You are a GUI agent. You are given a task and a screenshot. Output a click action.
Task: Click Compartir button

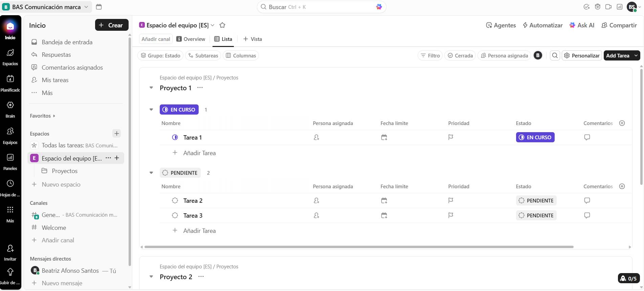click(x=619, y=25)
